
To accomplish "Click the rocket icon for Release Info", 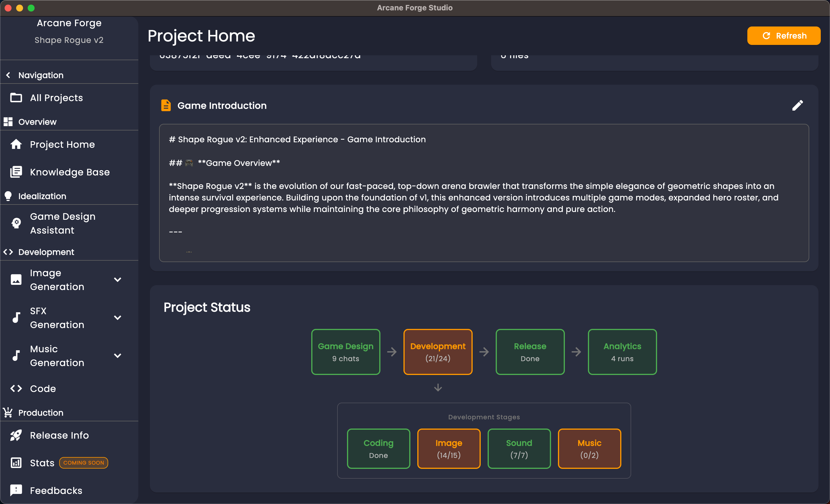I will [x=16, y=435].
